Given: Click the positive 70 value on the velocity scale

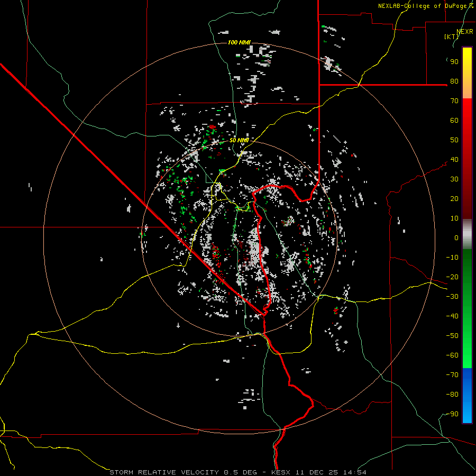Looking at the screenshot, I should point(454,101).
